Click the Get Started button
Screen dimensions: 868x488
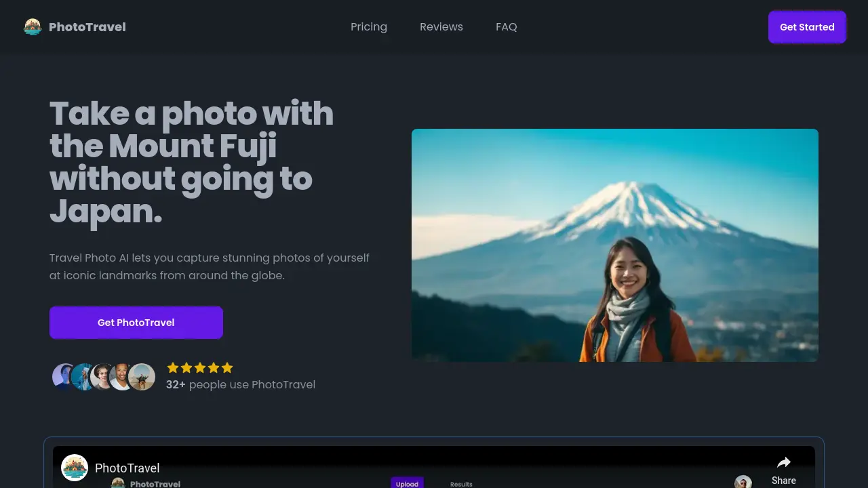(807, 27)
